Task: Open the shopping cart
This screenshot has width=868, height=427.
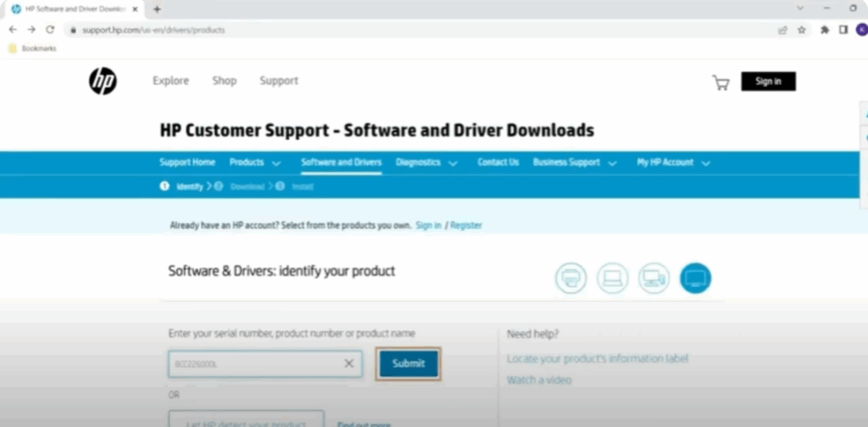Action: (x=721, y=82)
